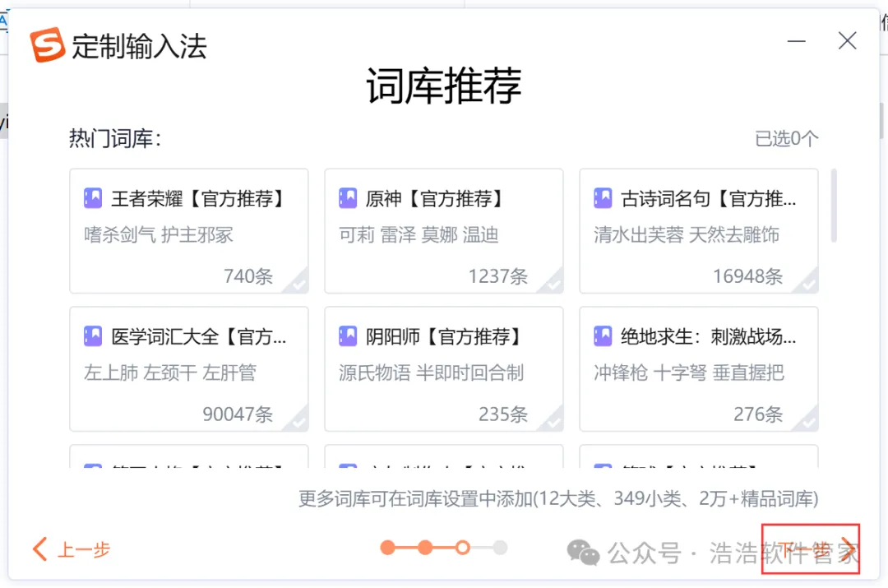Image resolution: width=888 pixels, height=588 pixels.
Task: Click the 16948条 entry count
Action: point(747,275)
